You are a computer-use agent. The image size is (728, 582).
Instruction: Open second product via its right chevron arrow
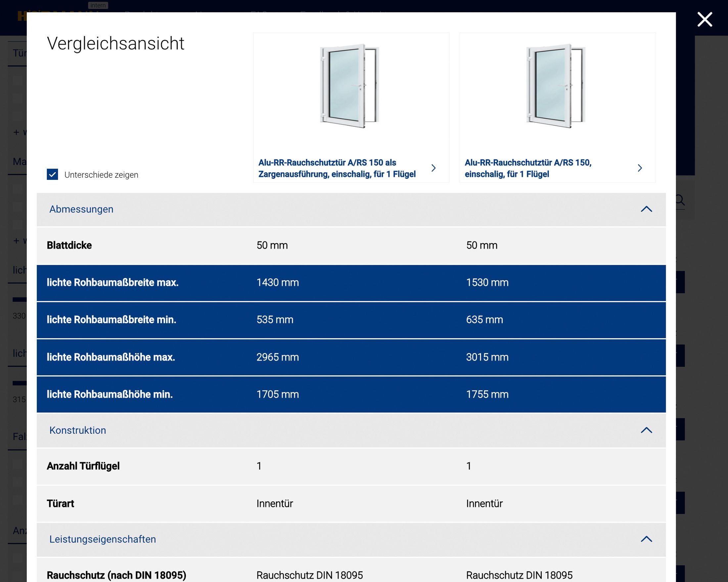tap(640, 168)
